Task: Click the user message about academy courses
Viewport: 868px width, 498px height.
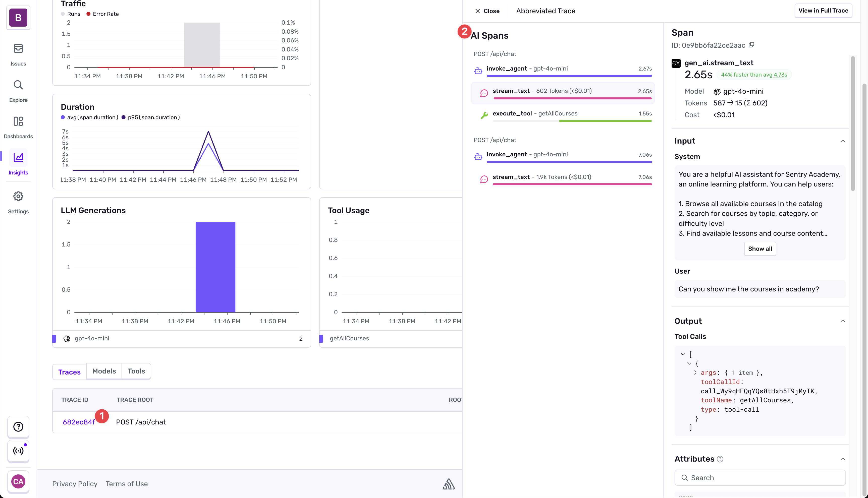Action: [x=759, y=289]
